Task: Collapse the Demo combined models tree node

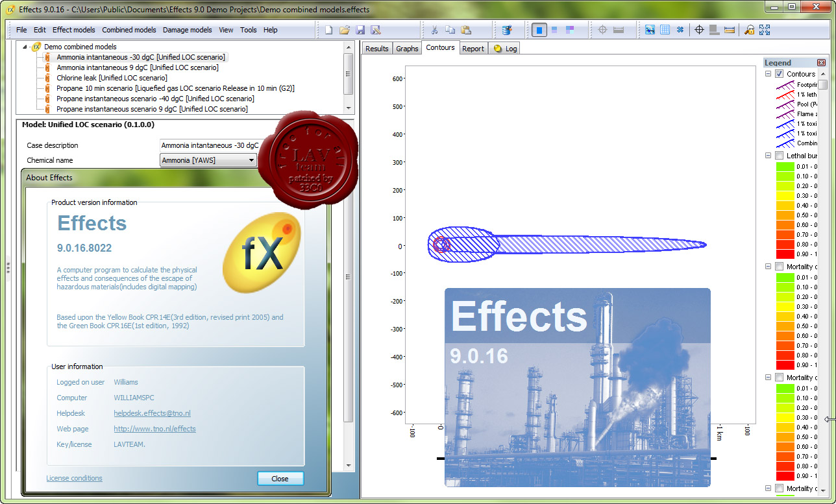Action: pyautogui.click(x=25, y=47)
